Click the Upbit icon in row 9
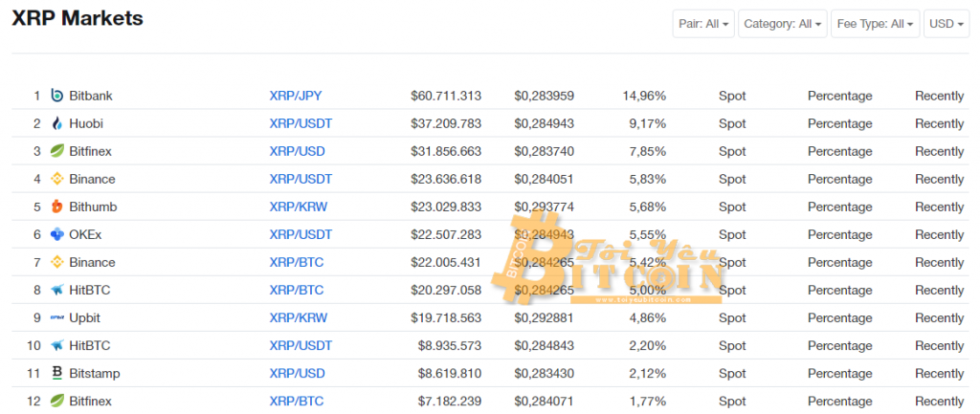The image size is (980, 414). tap(56, 317)
